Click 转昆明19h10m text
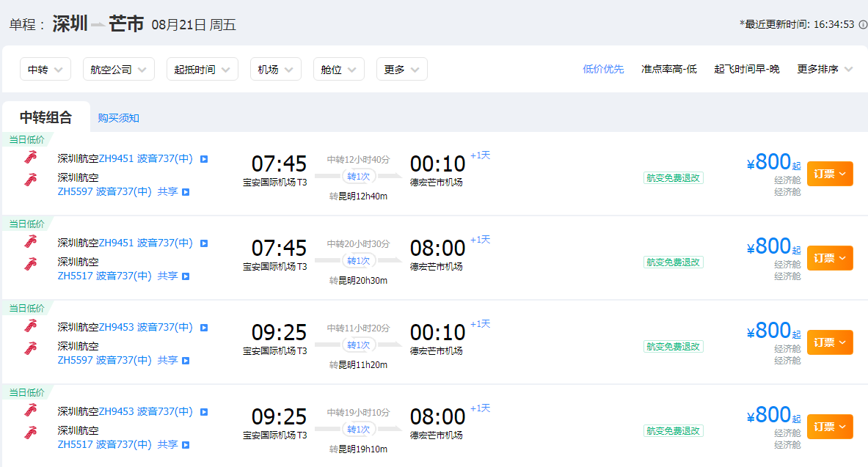 358,449
